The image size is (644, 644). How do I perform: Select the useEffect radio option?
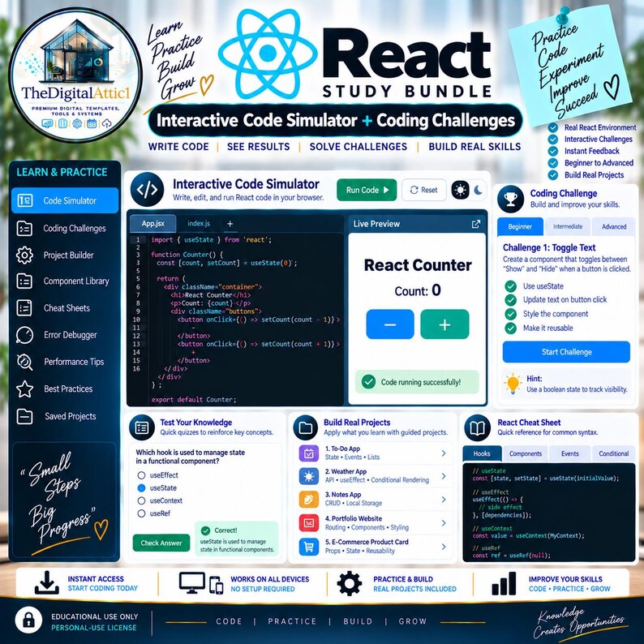[141, 475]
